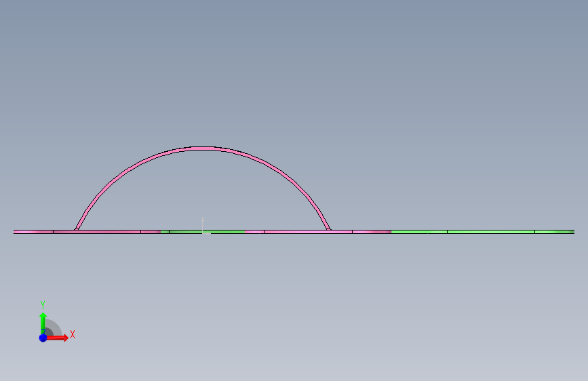
Task: Select the long green strip section at right
Action: pos(483,232)
